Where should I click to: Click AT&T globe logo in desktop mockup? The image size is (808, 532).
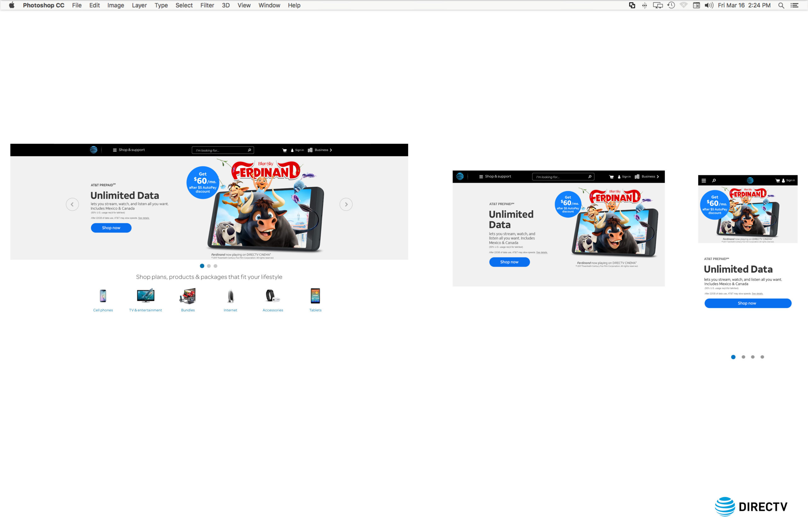(x=93, y=149)
